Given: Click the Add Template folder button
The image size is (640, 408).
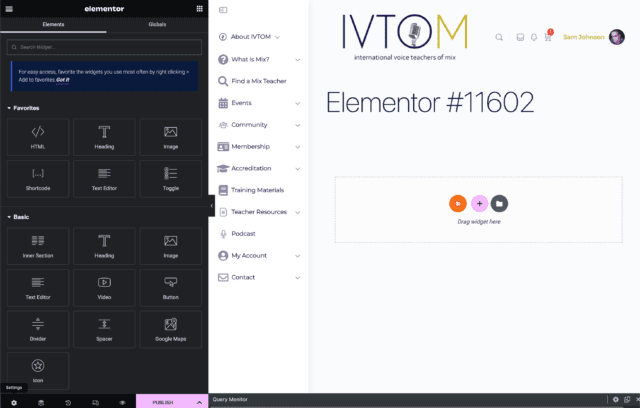Looking at the screenshot, I should (x=500, y=203).
